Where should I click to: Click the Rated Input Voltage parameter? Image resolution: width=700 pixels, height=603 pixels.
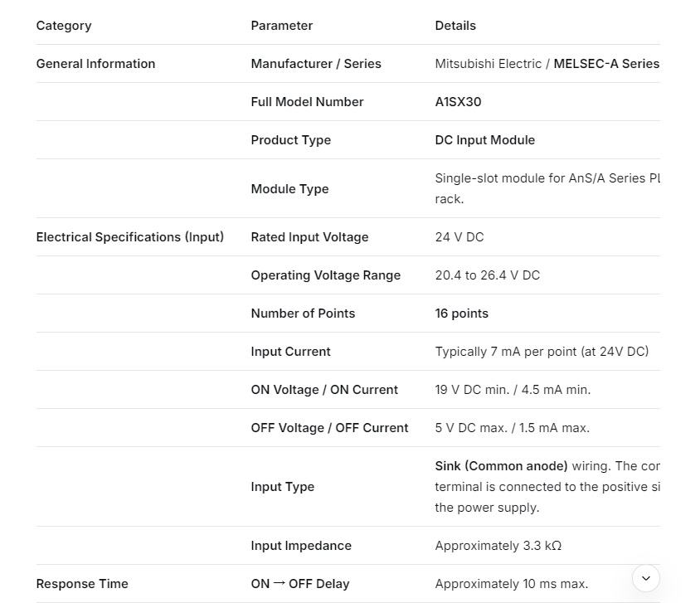(309, 237)
